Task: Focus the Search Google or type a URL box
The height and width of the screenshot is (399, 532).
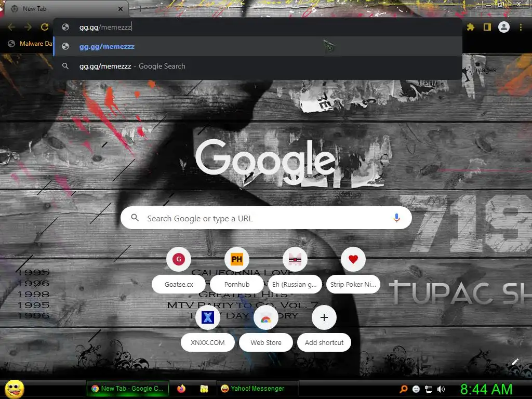Action: (266, 218)
